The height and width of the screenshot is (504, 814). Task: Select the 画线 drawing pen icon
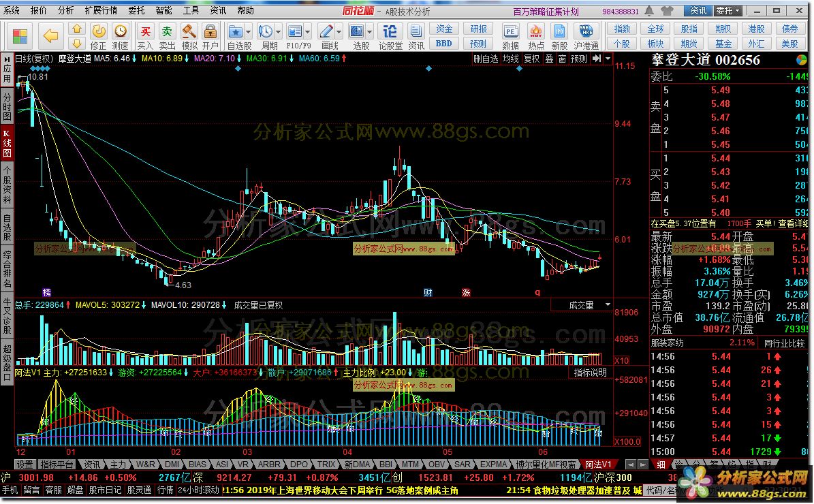[326, 31]
